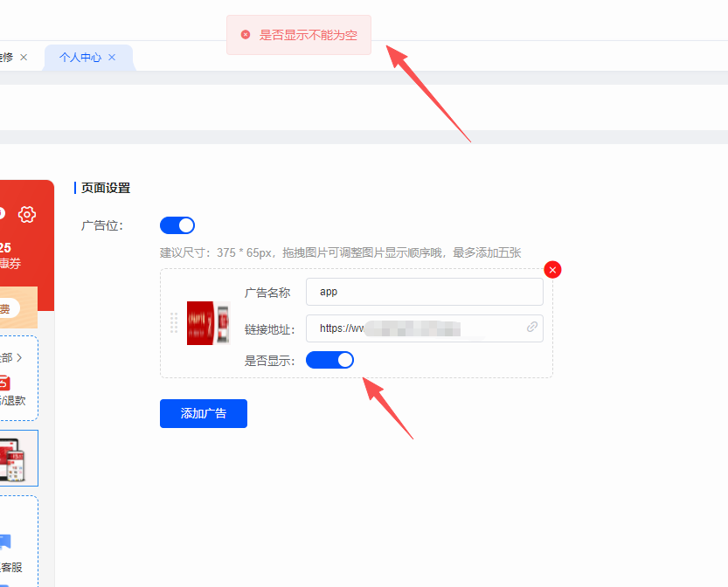Click the 是否显示不能为空 error message
728x587 pixels.
(308, 35)
